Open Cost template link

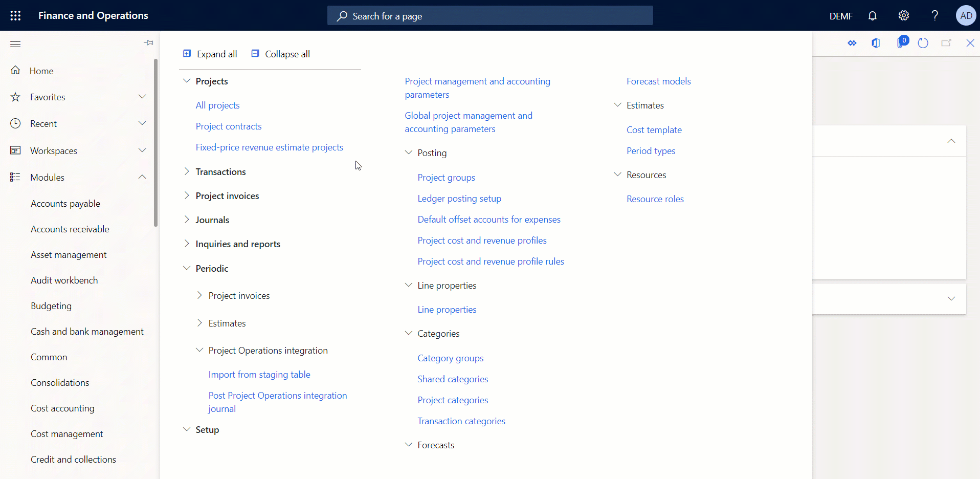(654, 130)
